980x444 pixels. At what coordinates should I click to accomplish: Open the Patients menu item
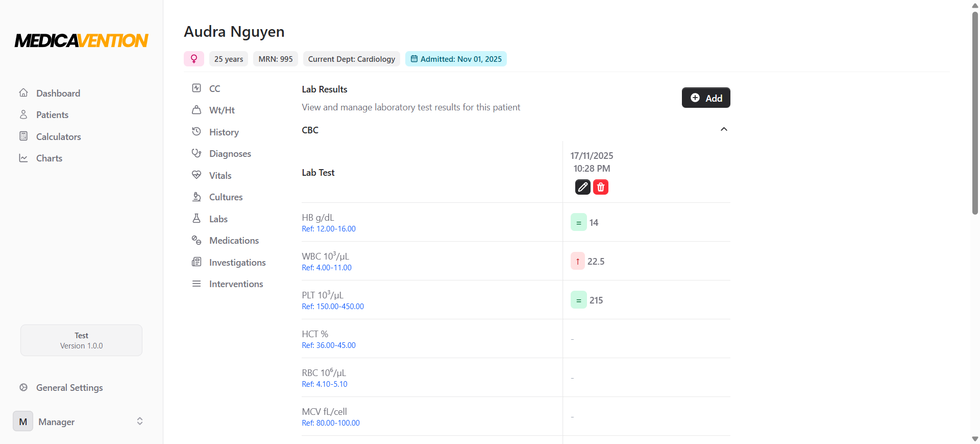point(52,115)
